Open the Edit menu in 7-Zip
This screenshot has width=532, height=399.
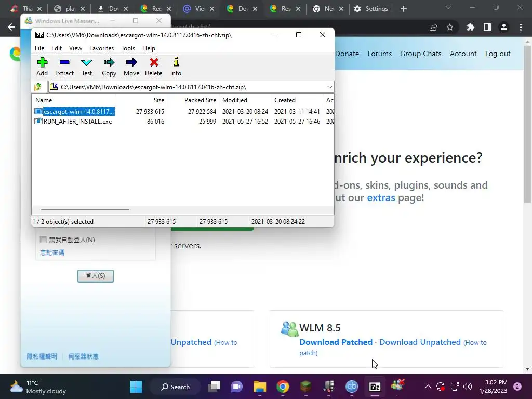tap(56, 48)
